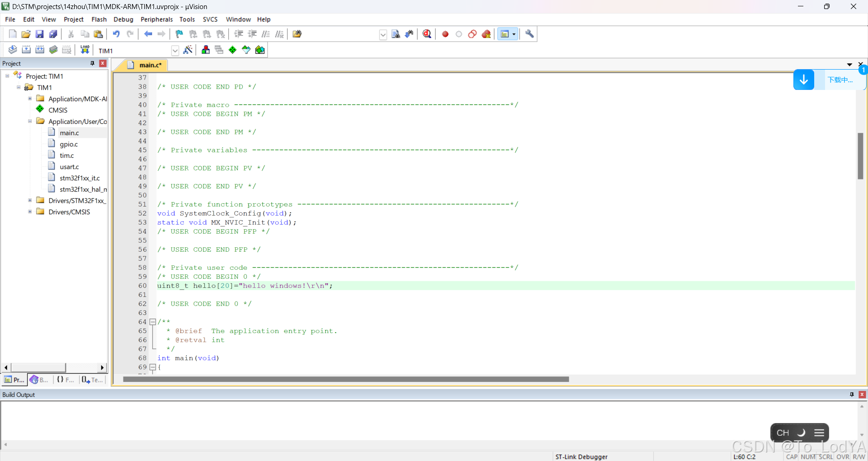
Task: Collapse the Application/User/Core folder
Action: (30, 121)
